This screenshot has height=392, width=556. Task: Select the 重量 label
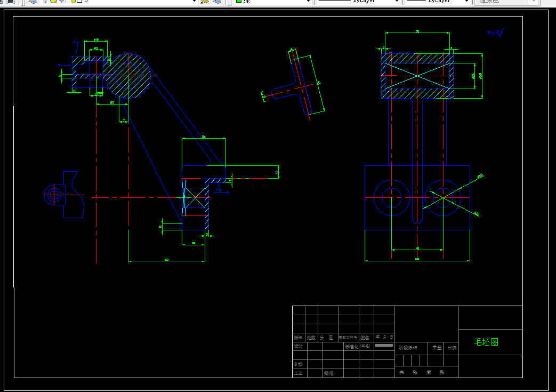tap(437, 348)
